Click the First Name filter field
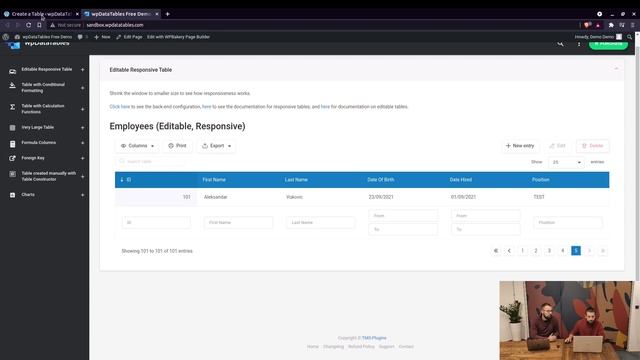 point(238,222)
